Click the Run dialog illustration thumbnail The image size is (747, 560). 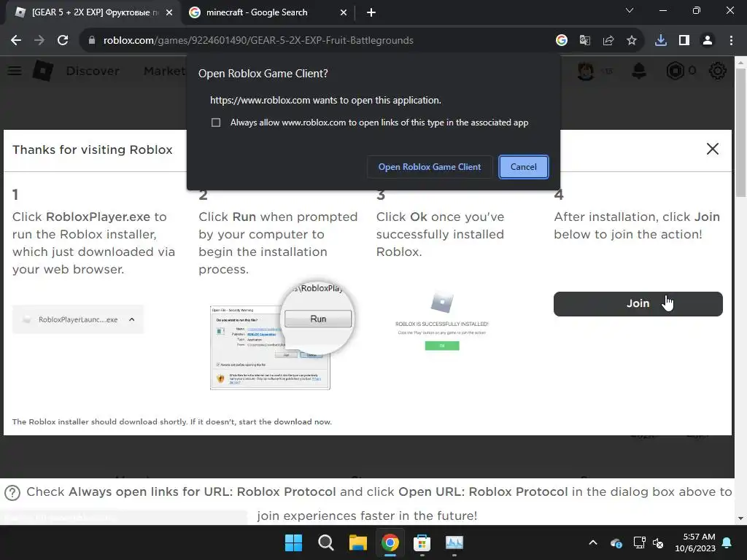(281, 335)
